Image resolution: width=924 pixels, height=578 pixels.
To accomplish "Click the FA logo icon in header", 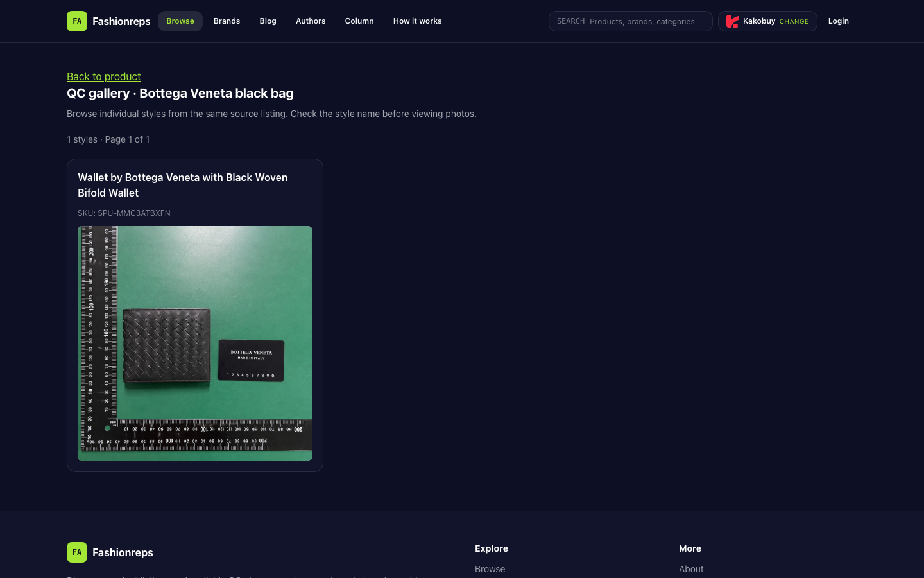I will (77, 21).
